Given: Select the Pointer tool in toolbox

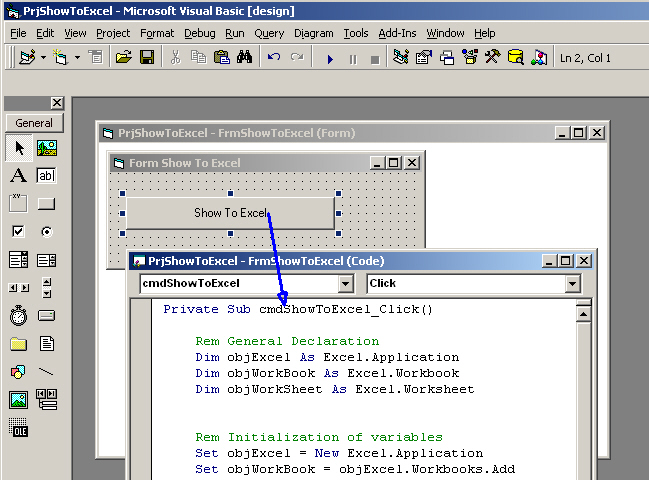Looking at the screenshot, I should [x=19, y=148].
